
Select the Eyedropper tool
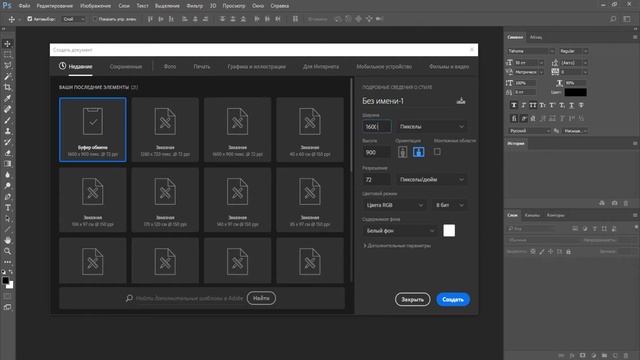7,98
